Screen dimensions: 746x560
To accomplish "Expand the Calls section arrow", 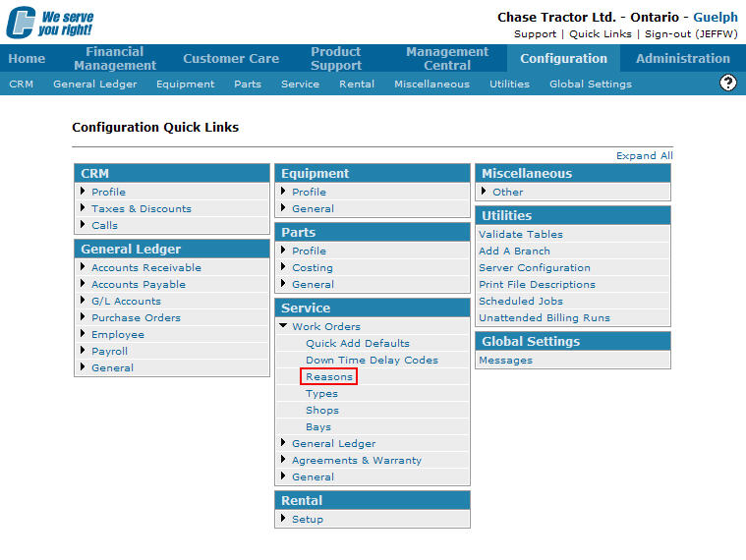I will tap(83, 224).
